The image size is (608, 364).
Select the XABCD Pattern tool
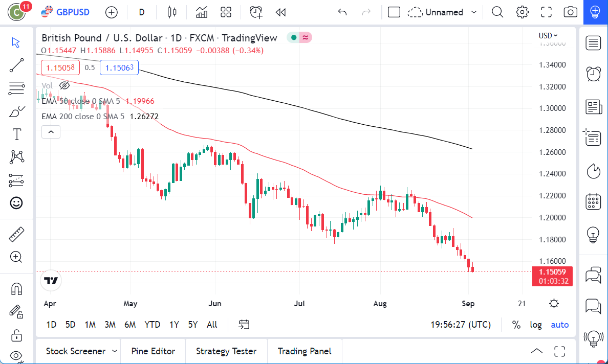[x=16, y=157]
